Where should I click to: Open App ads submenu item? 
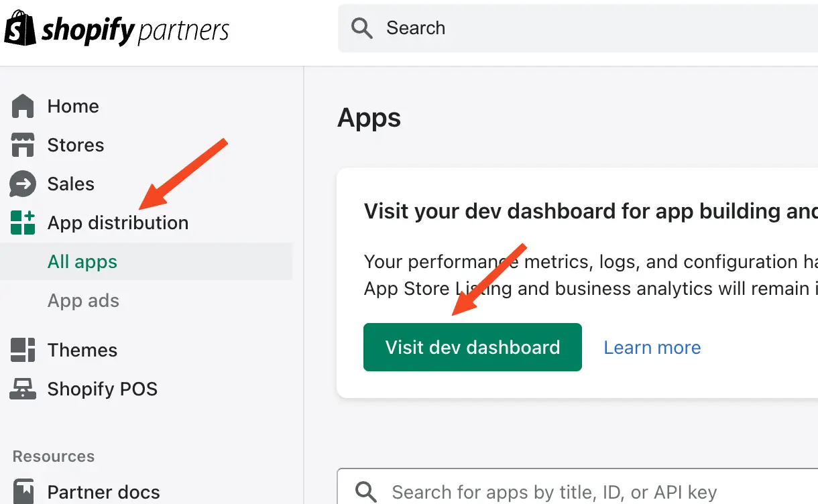83,300
